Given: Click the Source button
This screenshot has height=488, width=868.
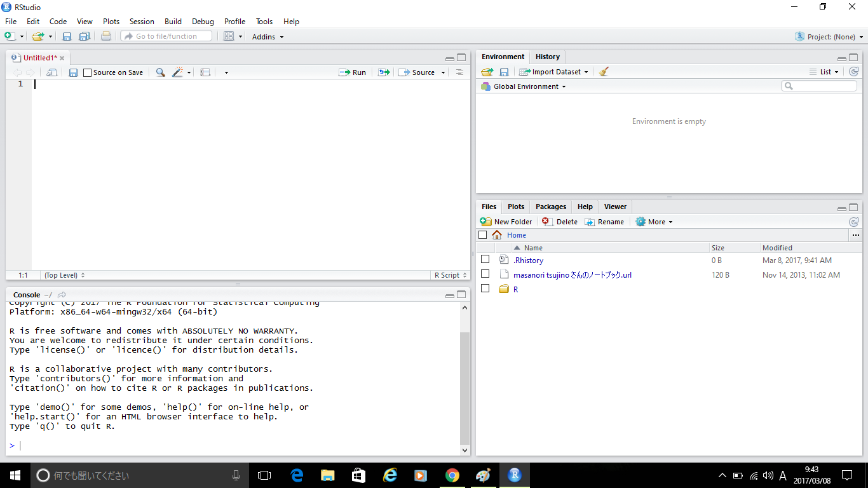Looking at the screenshot, I should (417, 72).
